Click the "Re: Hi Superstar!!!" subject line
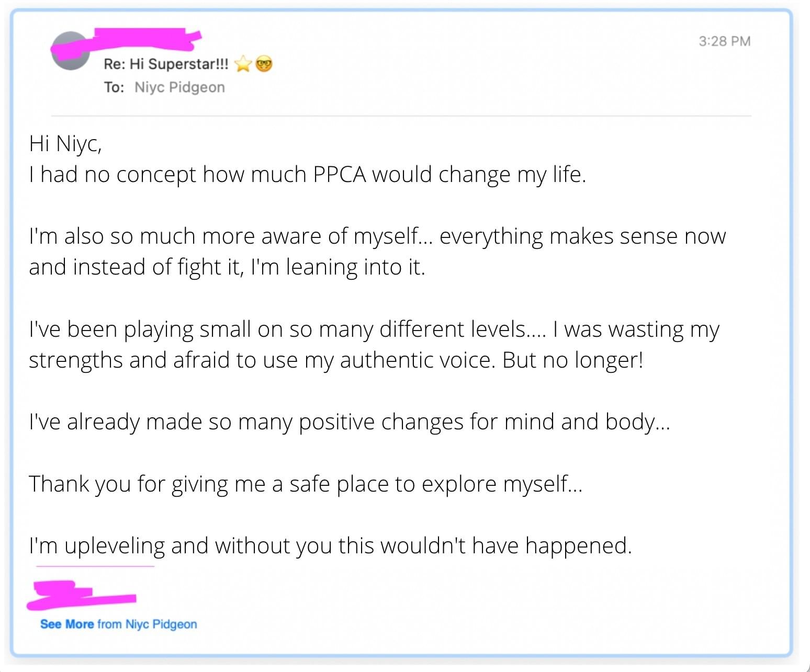The image size is (810, 672). coord(166,64)
